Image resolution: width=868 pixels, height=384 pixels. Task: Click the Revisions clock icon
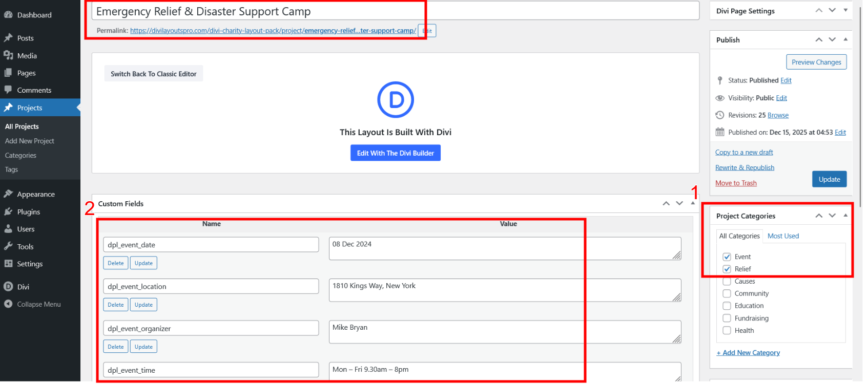(720, 115)
